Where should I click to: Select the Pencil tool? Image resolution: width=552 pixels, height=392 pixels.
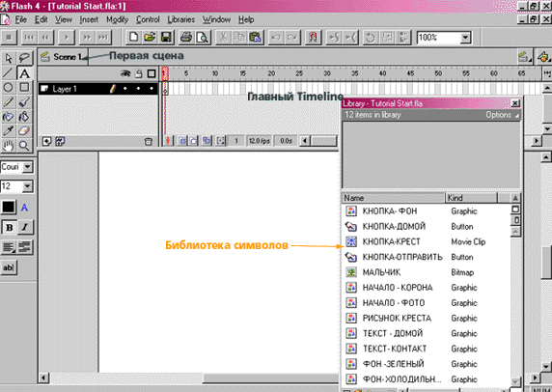click(x=8, y=101)
